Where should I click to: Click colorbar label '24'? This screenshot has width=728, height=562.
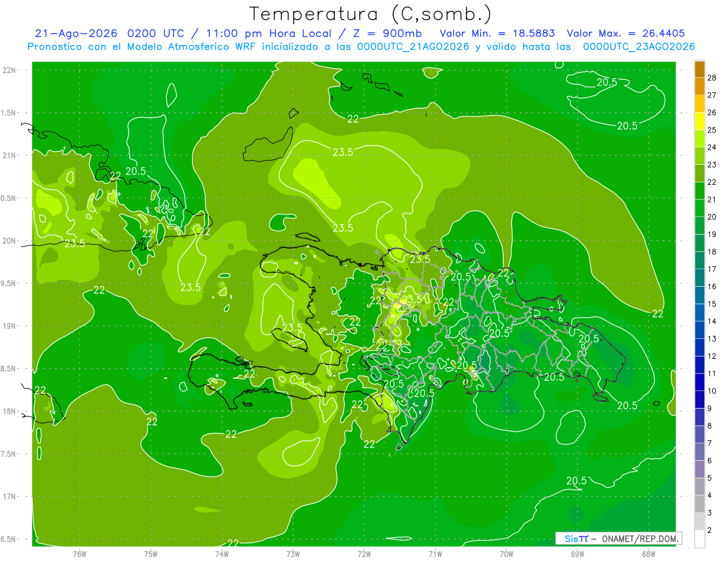point(712,147)
